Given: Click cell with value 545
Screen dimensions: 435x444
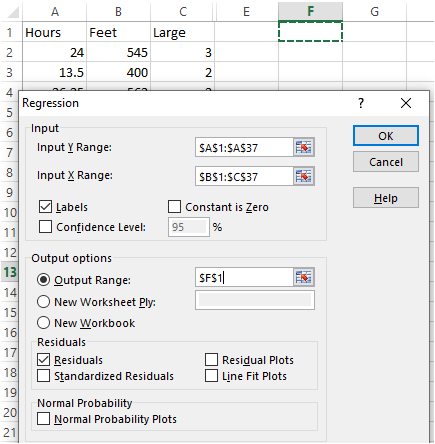Looking at the screenshot, I should click(x=118, y=52).
